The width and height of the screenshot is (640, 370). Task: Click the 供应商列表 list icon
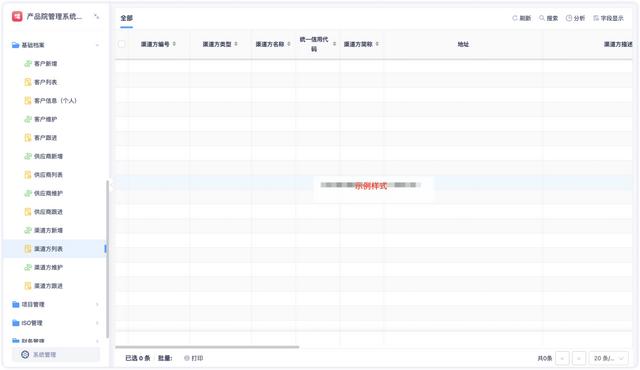pos(28,175)
